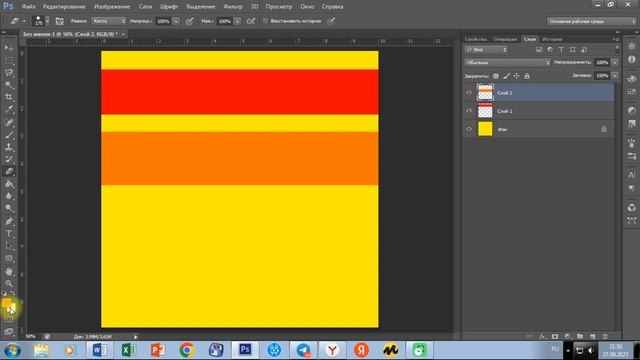Open the Файл menu
This screenshot has width=640, height=360.
click(x=29, y=7)
